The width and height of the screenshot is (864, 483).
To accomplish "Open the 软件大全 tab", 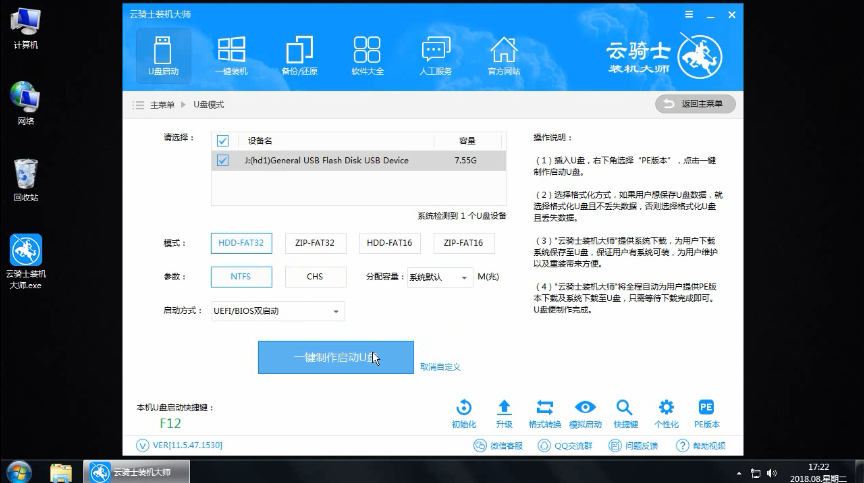I will coord(368,56).
